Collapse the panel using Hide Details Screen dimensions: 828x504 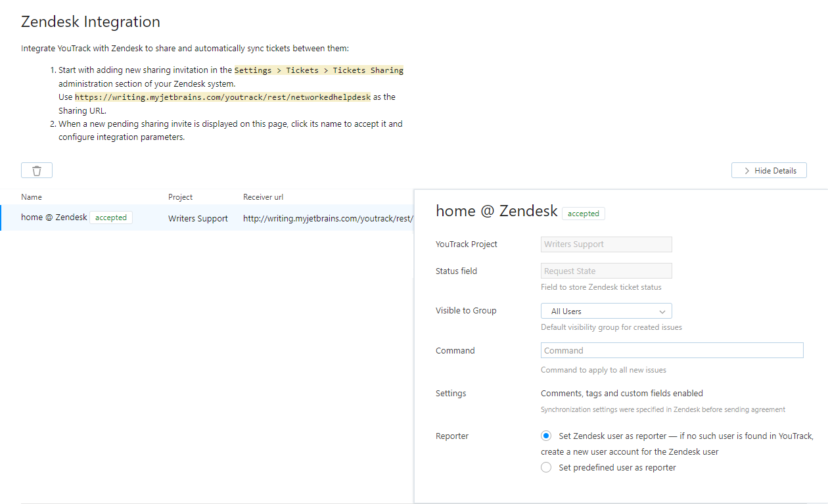769,170
